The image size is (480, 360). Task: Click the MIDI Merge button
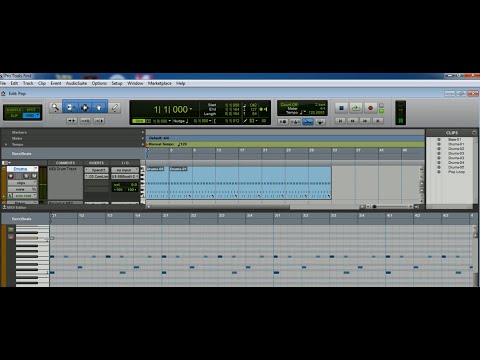click(x=320, y=122)
